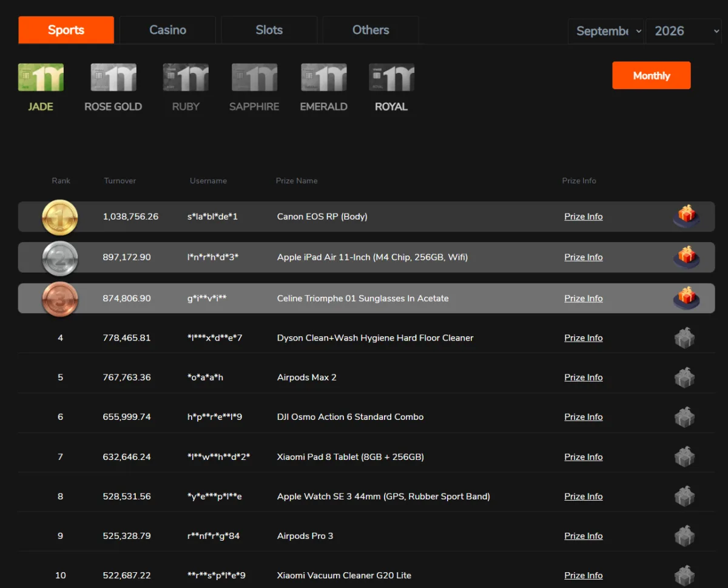
Task: Click grey gift icon for Airpods Pro 3
Action: point(684,536)
